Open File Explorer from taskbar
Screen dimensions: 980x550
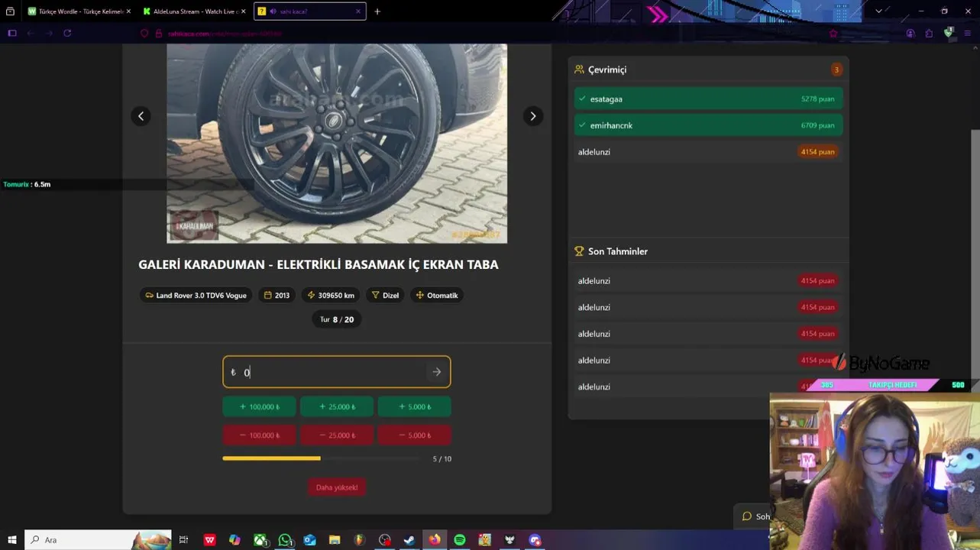[335, 540]
